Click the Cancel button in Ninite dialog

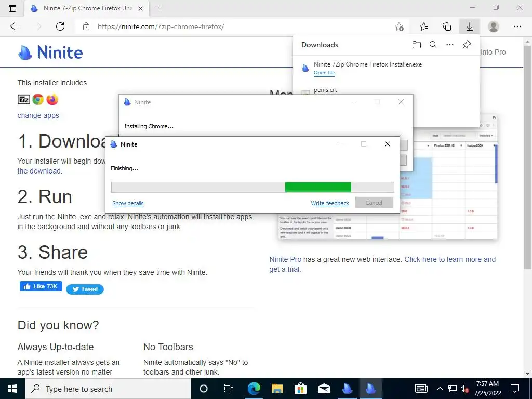[374, 203]
